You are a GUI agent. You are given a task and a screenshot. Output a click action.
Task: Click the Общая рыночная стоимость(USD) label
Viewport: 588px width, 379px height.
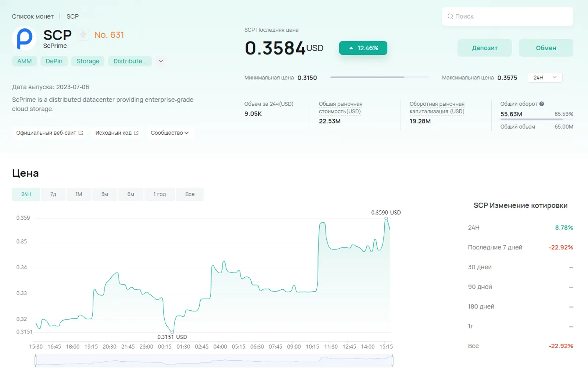tap(341, 108)
